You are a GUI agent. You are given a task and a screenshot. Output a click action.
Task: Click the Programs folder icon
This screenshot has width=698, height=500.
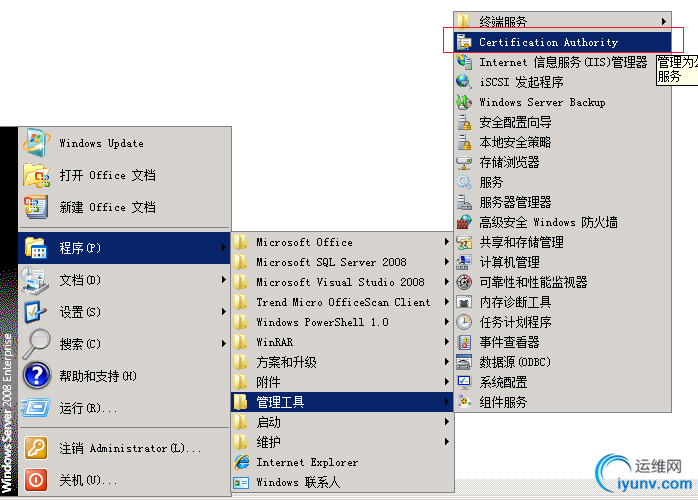coord(36,248)
